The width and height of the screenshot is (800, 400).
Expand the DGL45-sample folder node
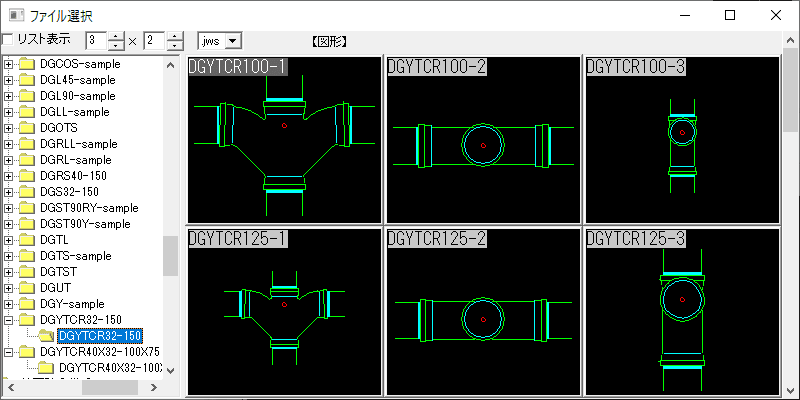click(8, 80)
